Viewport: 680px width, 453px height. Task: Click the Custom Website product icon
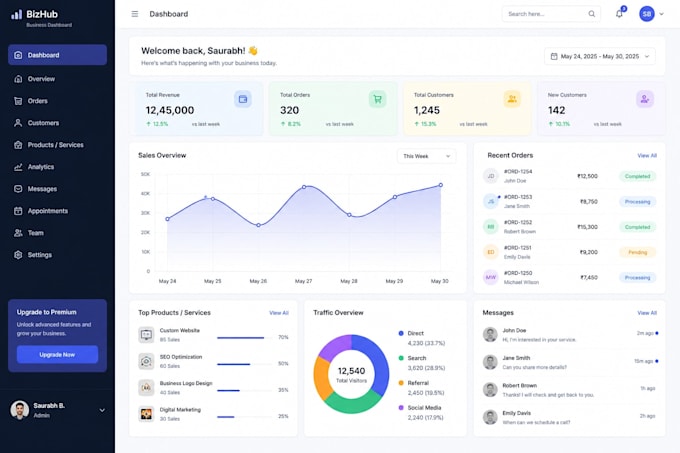(146, 335)
